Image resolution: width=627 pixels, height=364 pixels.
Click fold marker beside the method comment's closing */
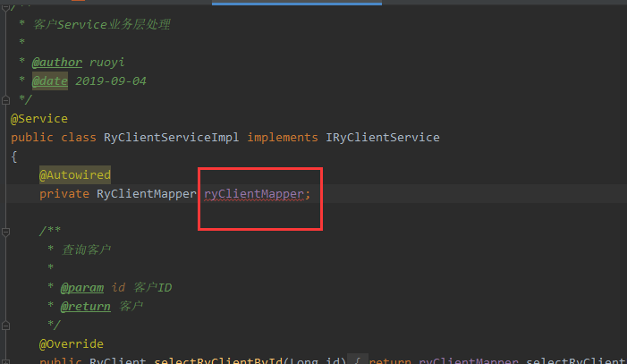tap(5, 326)
